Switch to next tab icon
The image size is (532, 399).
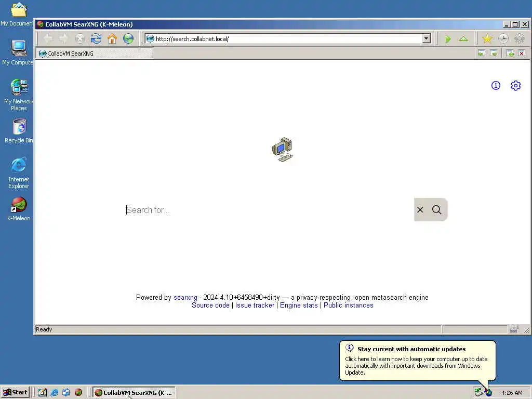[494, 54]
